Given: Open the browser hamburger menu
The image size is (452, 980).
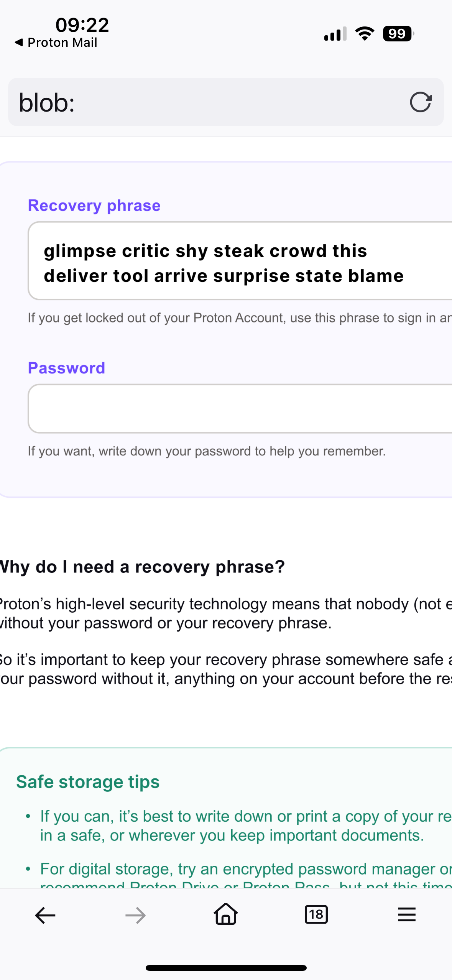Looking at the screenshot, I should click(x=406, y=915).
